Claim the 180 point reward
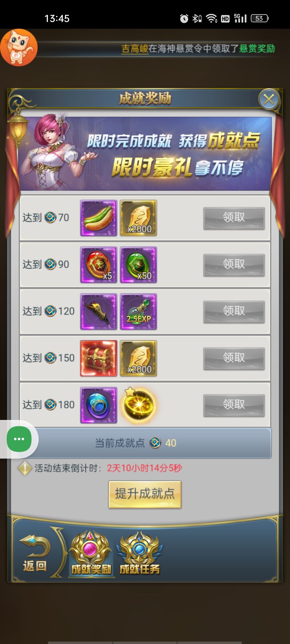This screenshot has height=644, width=290. point(234,405)
